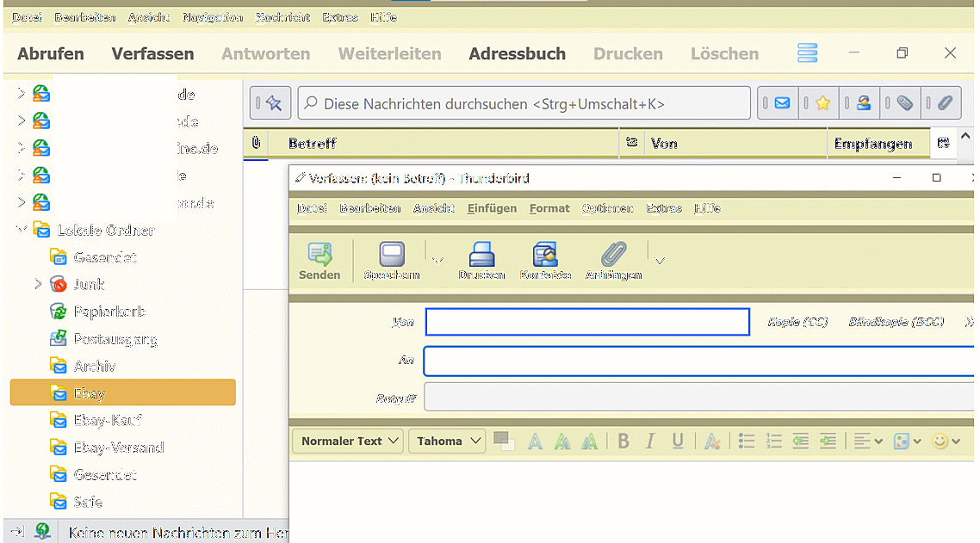
Task: Click the Drucken printer icon in compose window
Action: click(481, 254)
